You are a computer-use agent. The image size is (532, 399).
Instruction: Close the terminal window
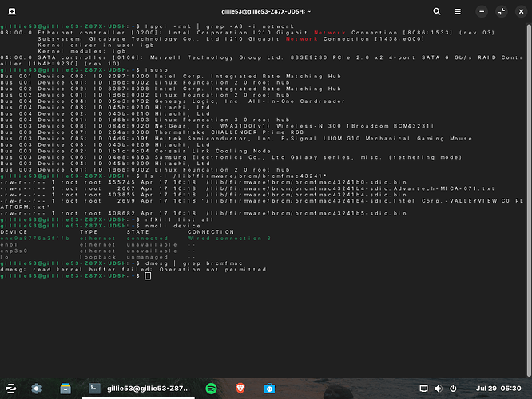coord(521,11)
